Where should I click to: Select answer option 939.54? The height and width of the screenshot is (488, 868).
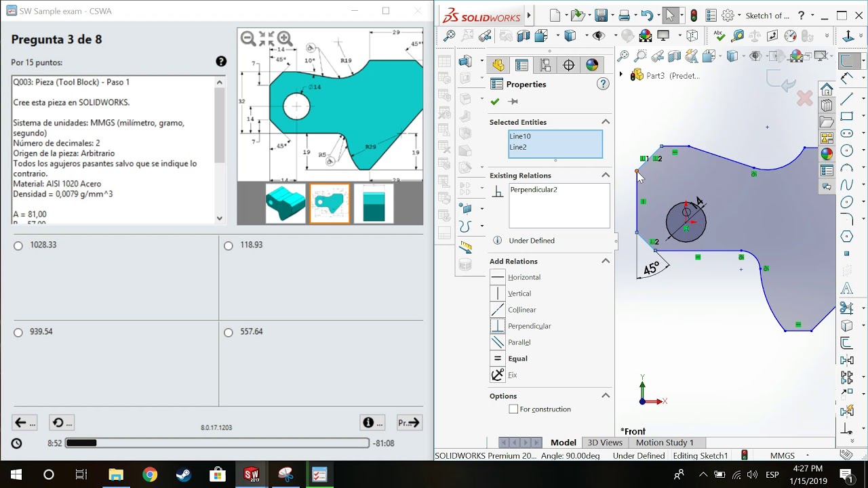coord(18,332)
